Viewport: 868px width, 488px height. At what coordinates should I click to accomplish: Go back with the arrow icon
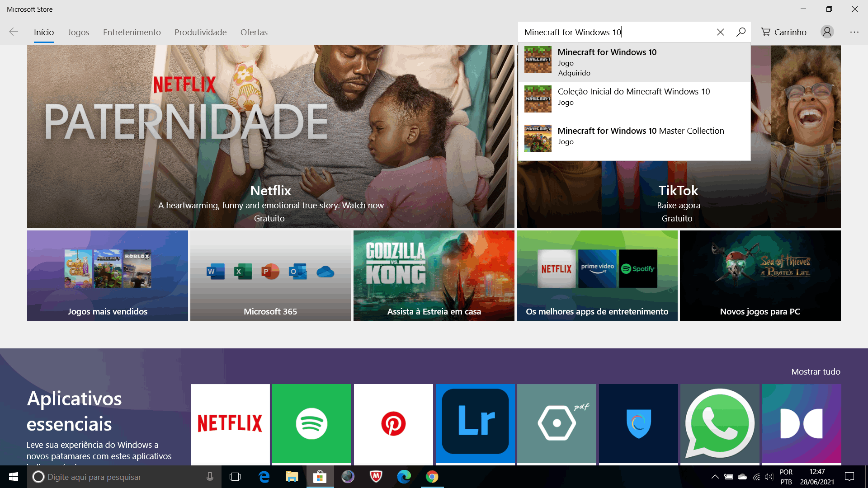(x=14, y=32)
